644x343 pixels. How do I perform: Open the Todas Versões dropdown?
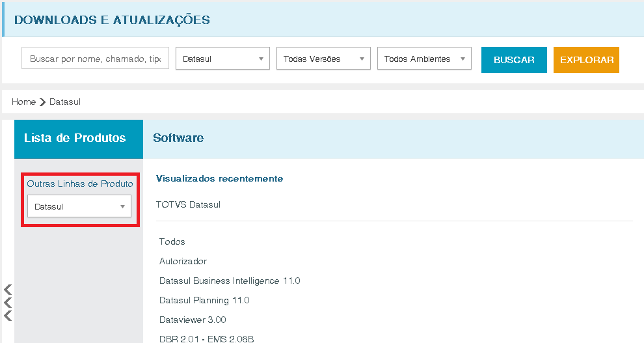pyautogui.click(x=324, y=59)
